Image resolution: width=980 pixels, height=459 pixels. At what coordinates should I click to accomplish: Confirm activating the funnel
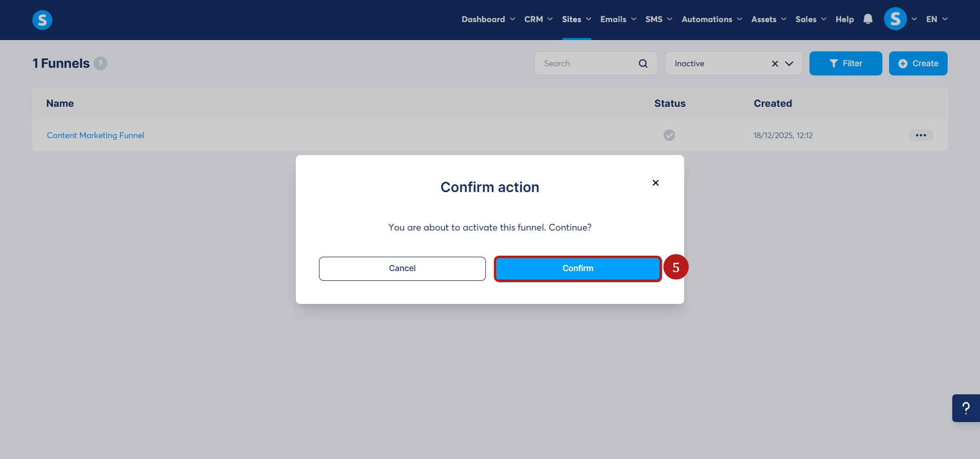[x=578, y=269]
